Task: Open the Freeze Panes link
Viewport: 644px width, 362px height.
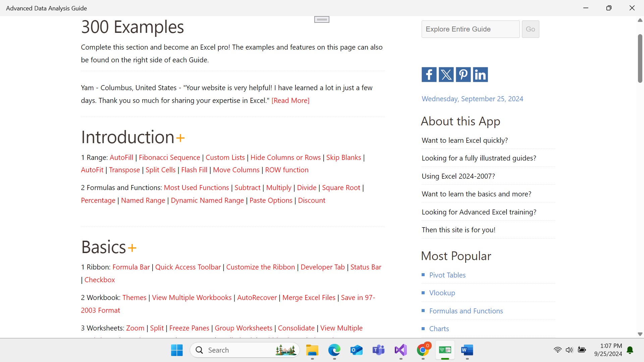Action: pyautogui.click(x=189, y=328)
